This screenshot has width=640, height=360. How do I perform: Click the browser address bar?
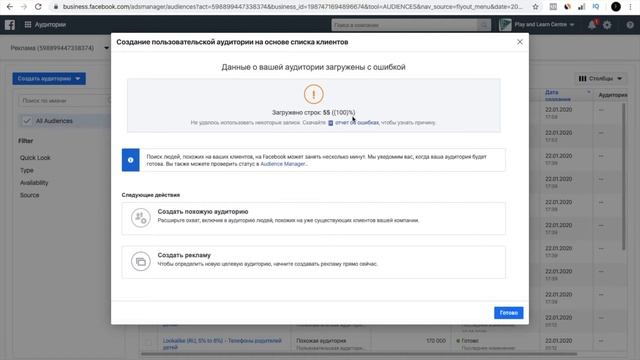[292, 7]
